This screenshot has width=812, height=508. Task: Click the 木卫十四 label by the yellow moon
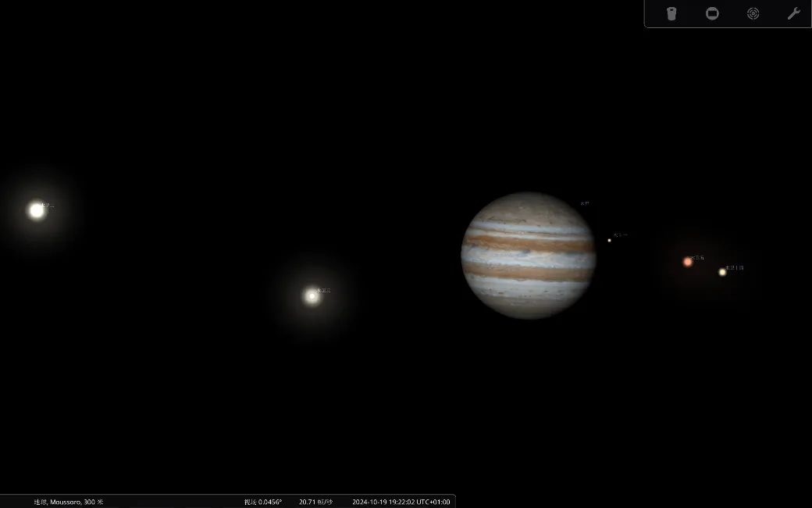pos(735,268)
